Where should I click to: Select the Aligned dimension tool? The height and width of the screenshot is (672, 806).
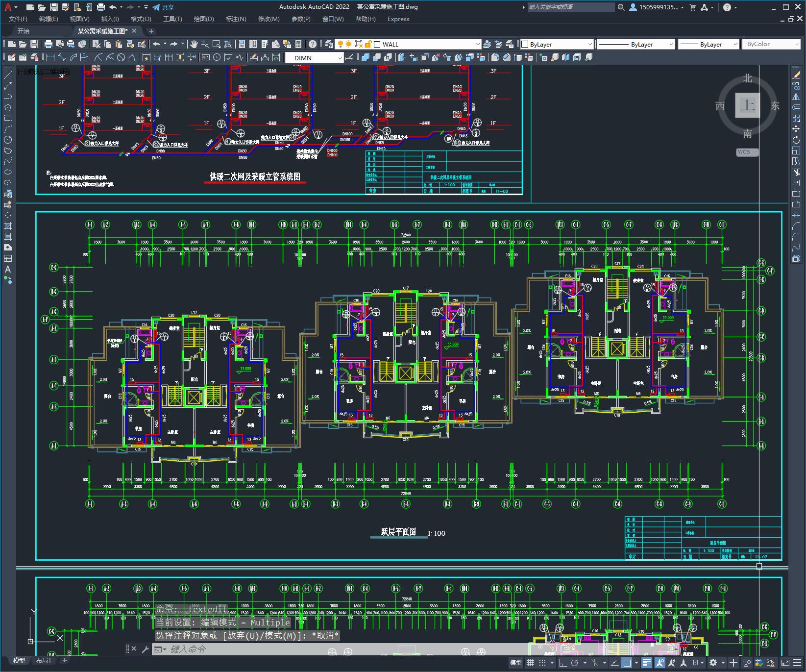tap(62, 58)
